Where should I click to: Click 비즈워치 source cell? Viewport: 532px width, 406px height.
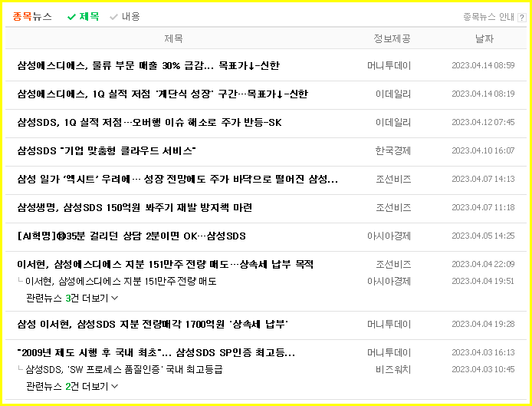pos(393,369)
